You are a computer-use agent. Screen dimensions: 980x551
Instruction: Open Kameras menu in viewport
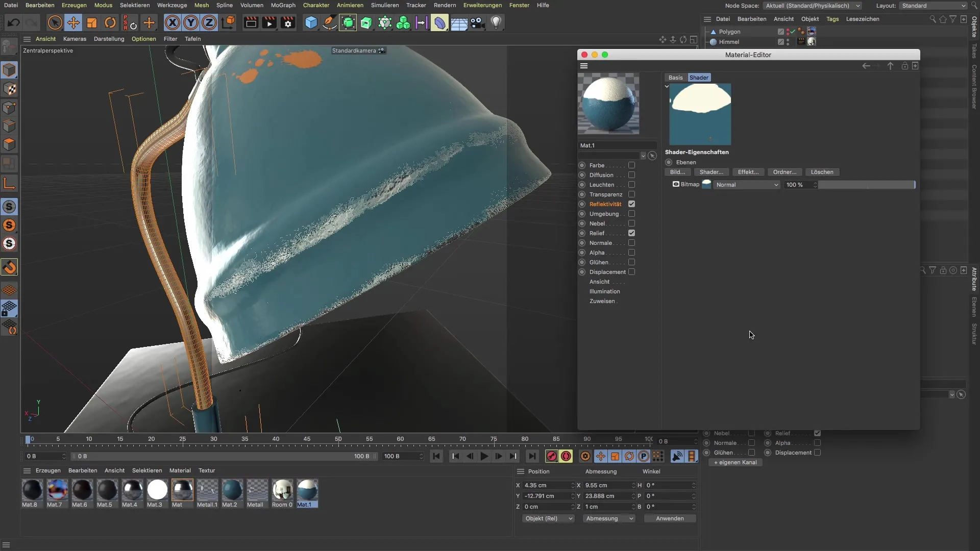[75, 39]
